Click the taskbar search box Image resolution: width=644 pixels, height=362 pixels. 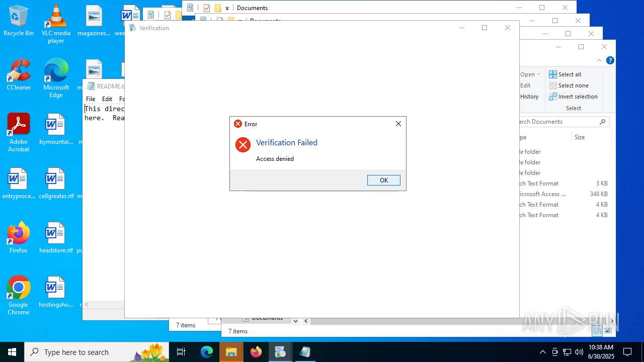97,352
